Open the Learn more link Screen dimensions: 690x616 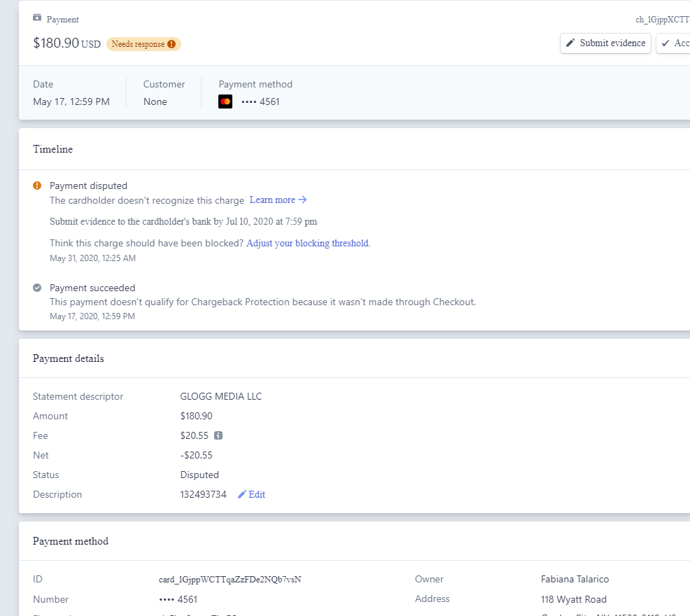278,200
